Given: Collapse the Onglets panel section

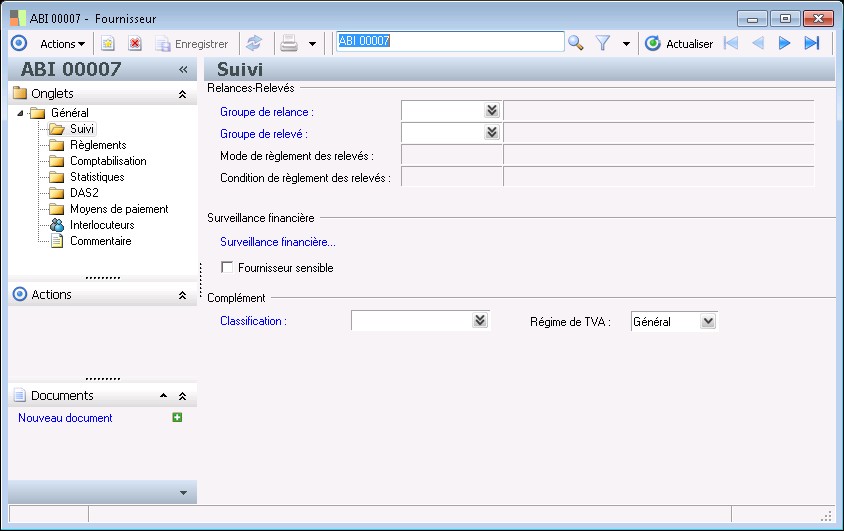Looking at the screenshot, I should point(182,94).
